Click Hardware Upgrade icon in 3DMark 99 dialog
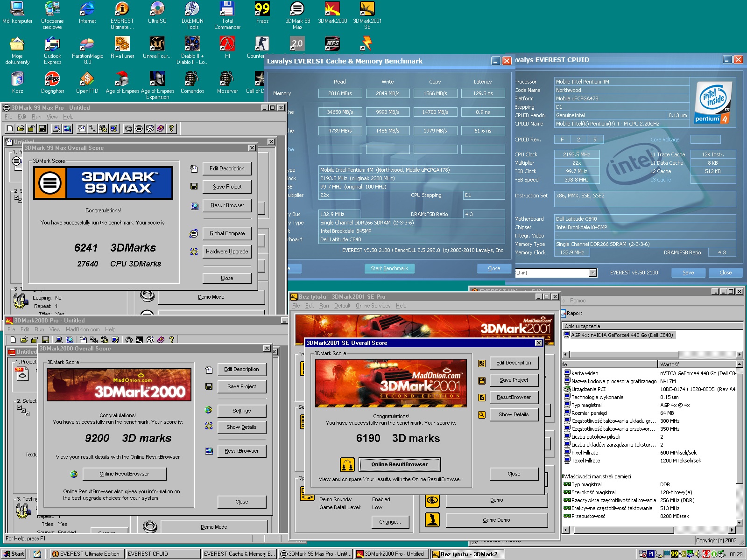Screen dimensions: 747x560 [194, 252]
